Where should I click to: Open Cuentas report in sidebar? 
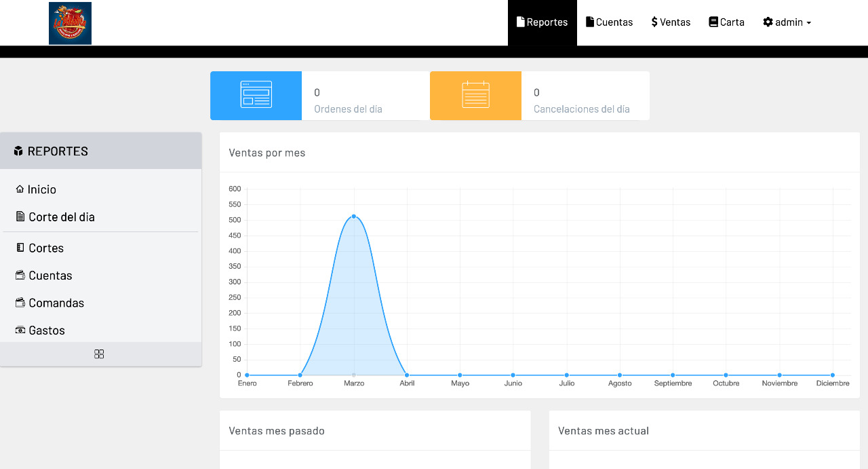pos(50,276)
